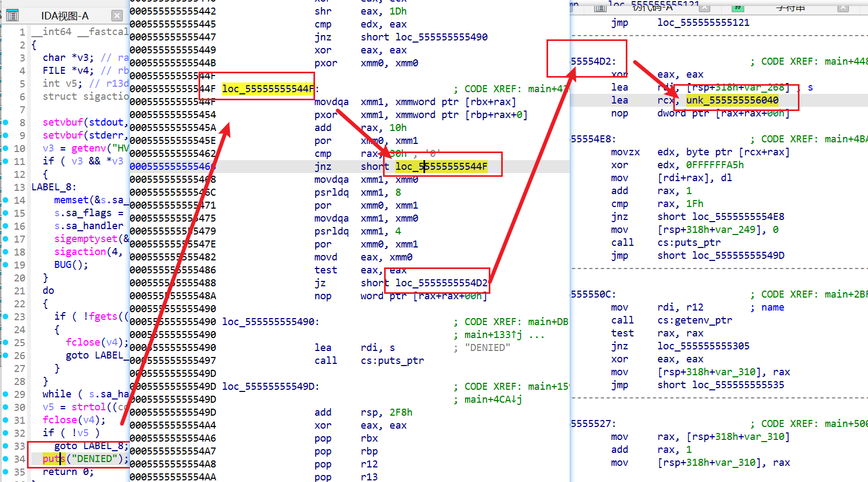This screenshot has width=868, height=482.
Task: Close the 字符串 tab
Action: (x=843, y=8)
